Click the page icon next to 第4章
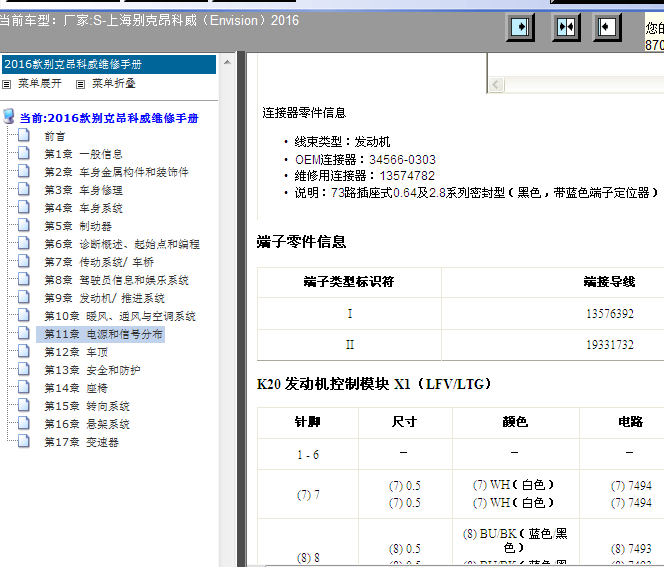 (x=24, y=207)
